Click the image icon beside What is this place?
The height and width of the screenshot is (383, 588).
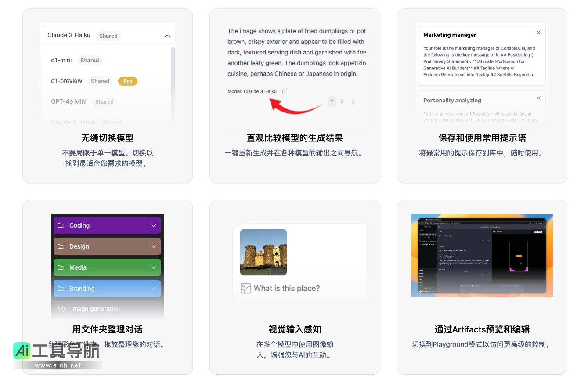click(245, 288)
